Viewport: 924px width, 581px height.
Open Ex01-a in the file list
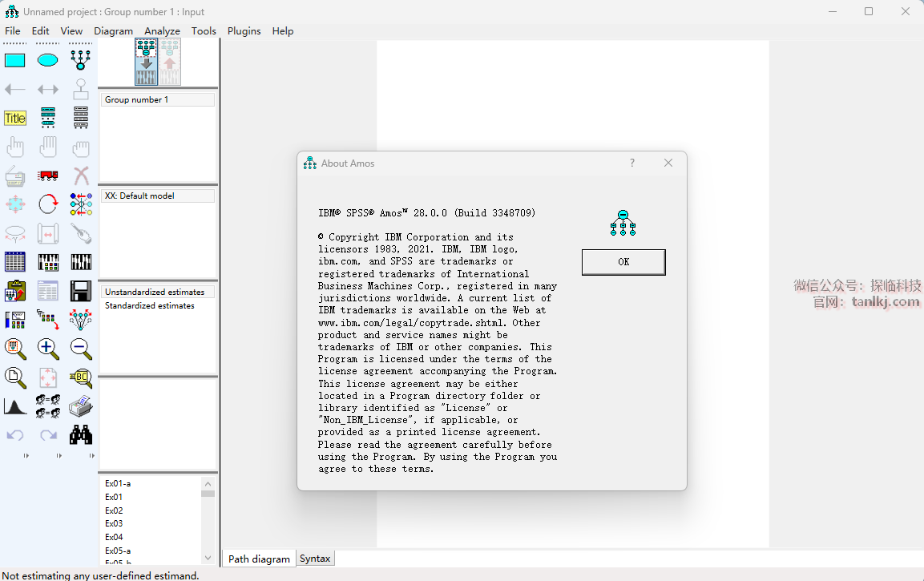pos(118,483)
